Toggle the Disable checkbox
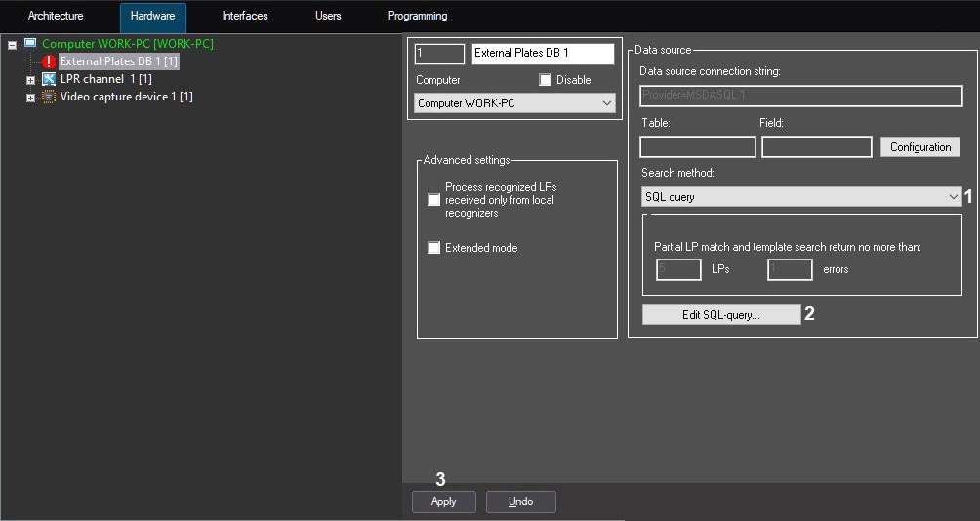 point(546,80)
